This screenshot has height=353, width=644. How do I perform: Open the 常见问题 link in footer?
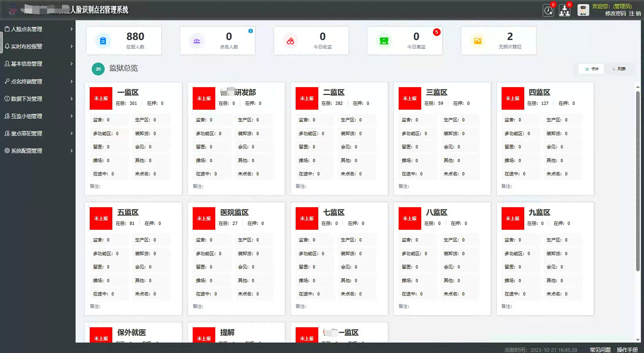[600, 350]
